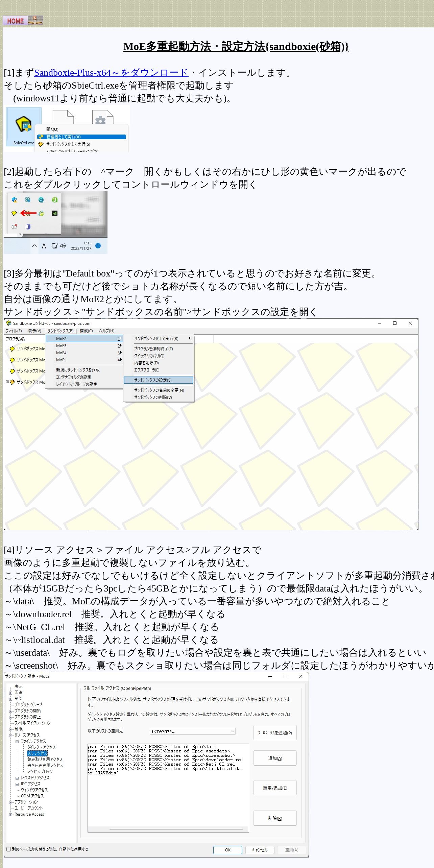The image size is (434, 868).
Task: Click the horizontal scrollbar in path list
Action: point(176,829)
